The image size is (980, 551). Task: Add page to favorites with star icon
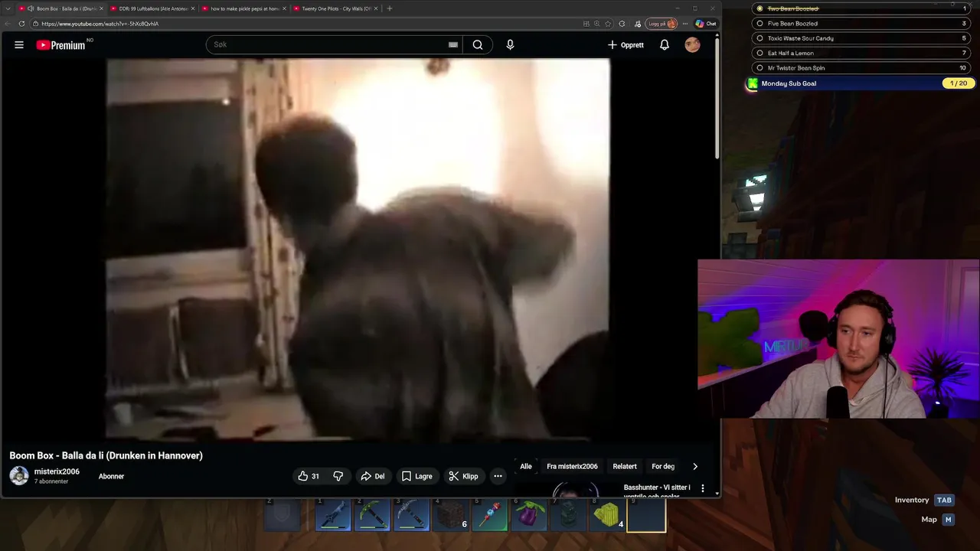pyautogui.click(x=608, y=24)
